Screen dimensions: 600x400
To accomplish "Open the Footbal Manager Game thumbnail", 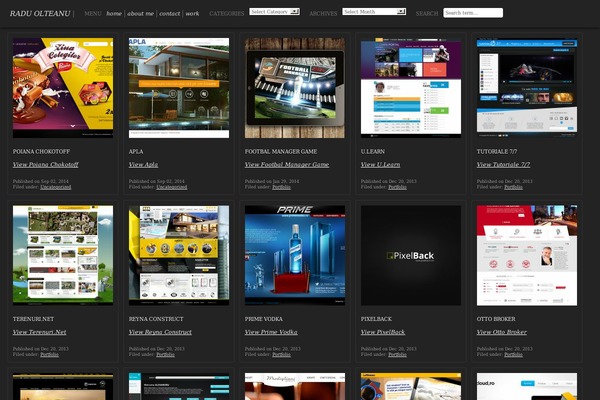I will click(x=295, y=88).
